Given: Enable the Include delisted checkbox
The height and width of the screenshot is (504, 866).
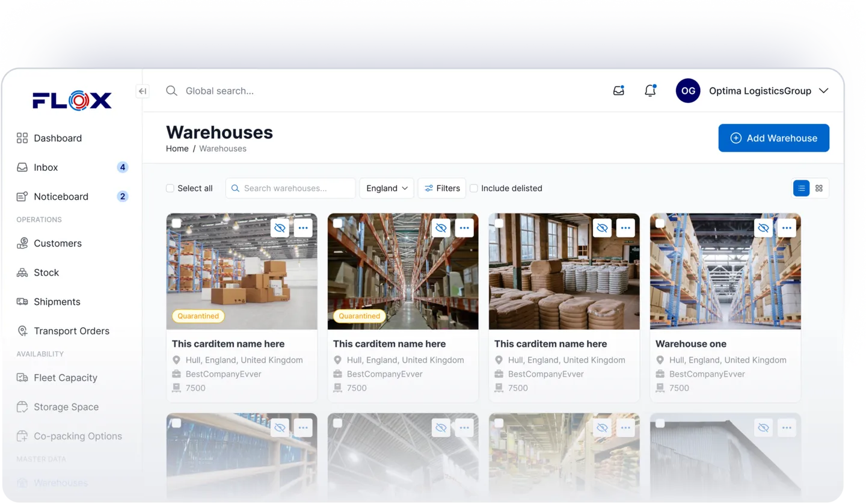Looking at the screenshot, I should click(474, 188).
